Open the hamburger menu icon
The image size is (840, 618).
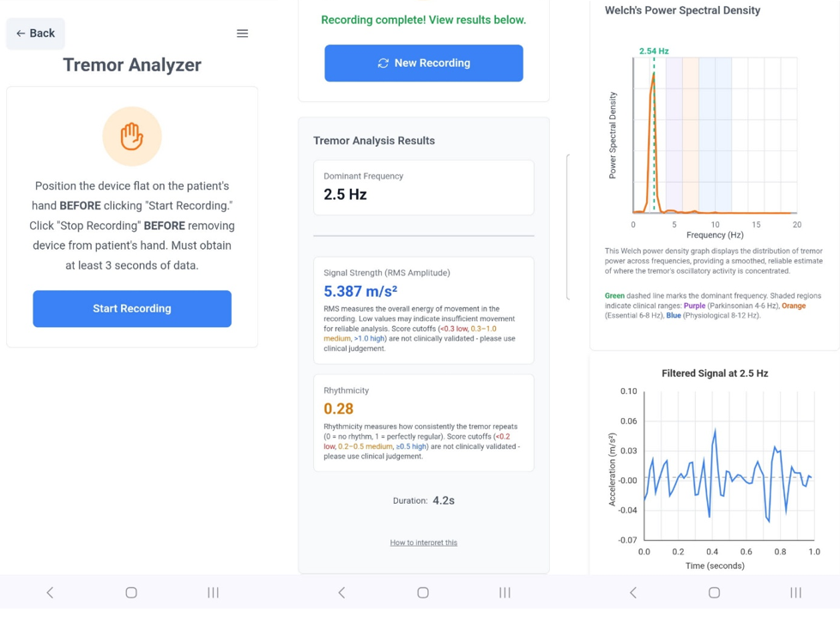(x=242, y=33)
